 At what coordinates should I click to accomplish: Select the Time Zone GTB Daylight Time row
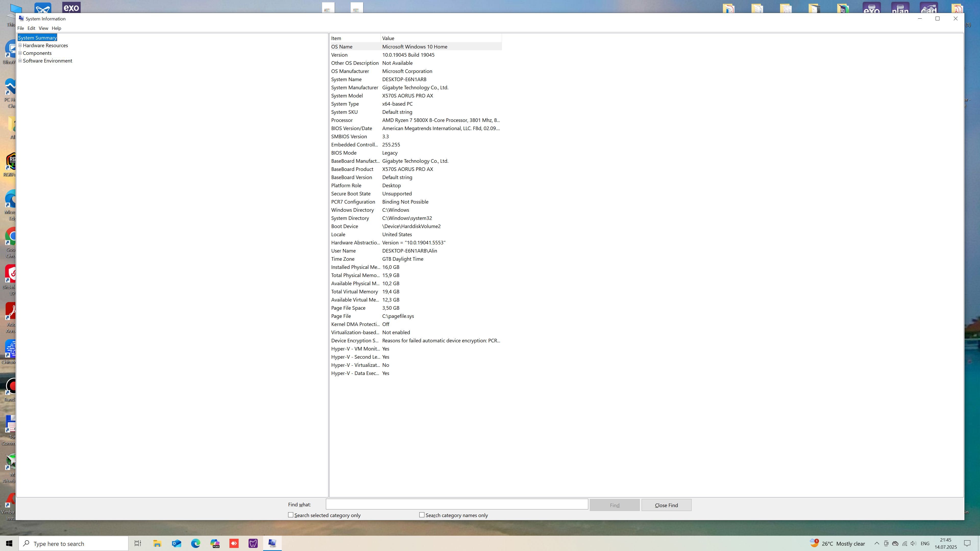pyautogui.click(x=416, y=259)
